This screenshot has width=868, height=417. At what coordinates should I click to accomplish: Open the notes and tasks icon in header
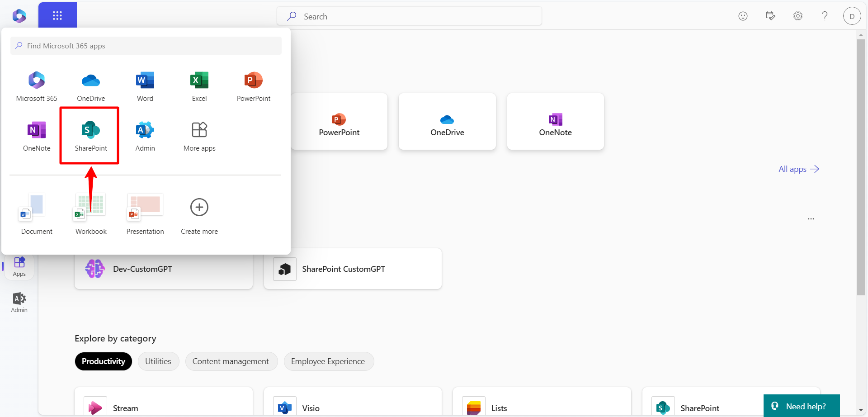pos(770,16)
